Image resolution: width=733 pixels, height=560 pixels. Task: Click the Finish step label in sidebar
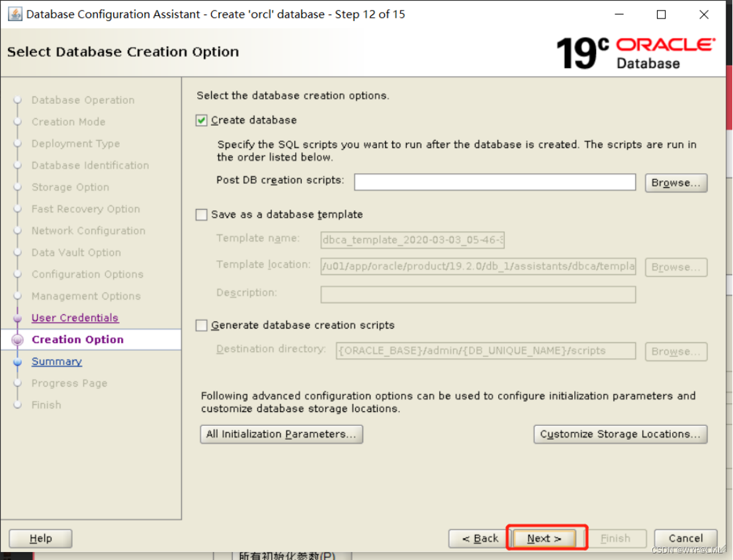coord(46,405)
